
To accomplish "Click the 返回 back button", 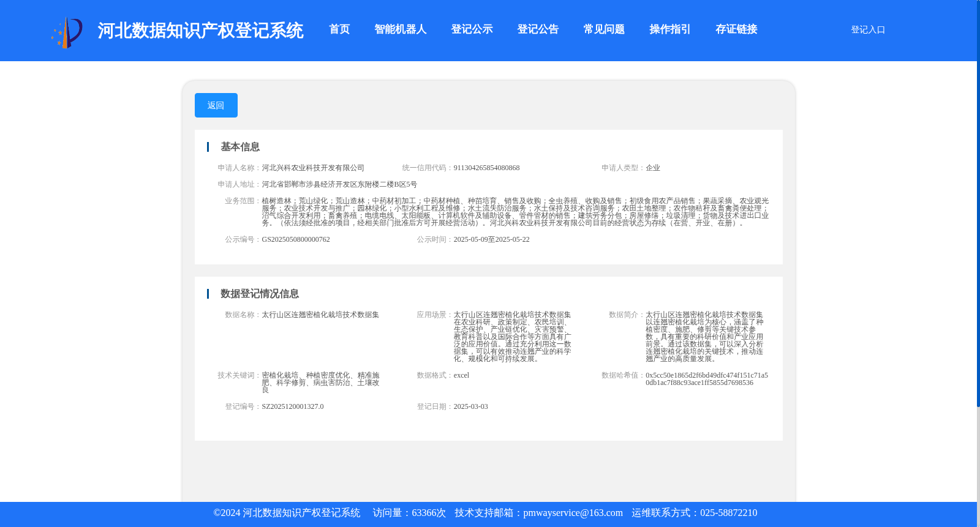I will click(x=216, y=105).
